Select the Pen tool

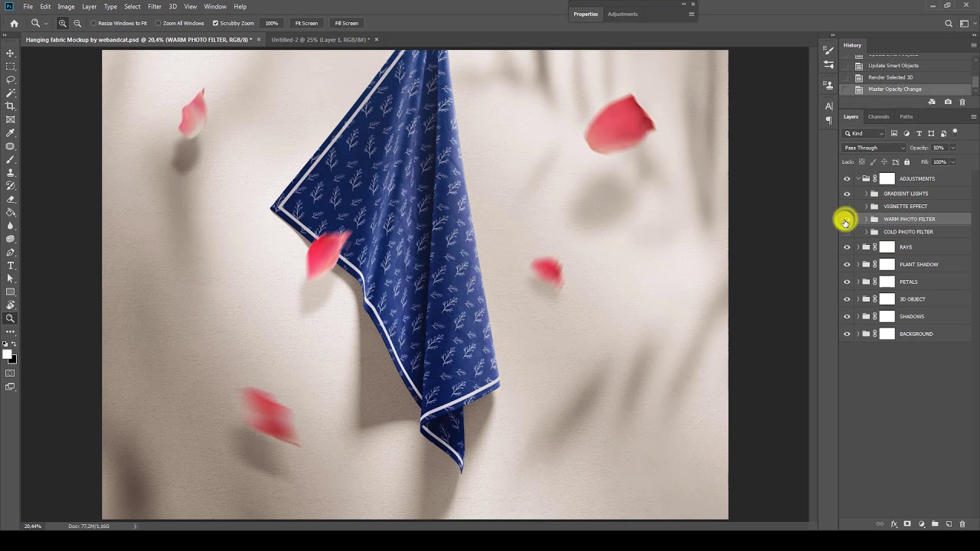point(11,253)
